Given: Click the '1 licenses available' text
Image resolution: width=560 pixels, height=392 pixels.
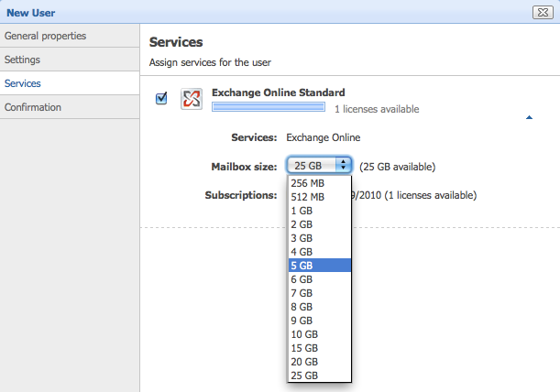Looking at the screenshot, I should [377, 109].
